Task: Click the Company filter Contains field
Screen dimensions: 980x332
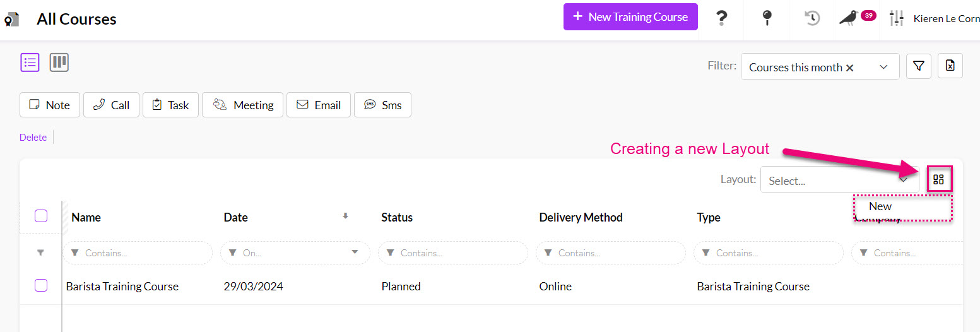Action: (x=907, y=252)
